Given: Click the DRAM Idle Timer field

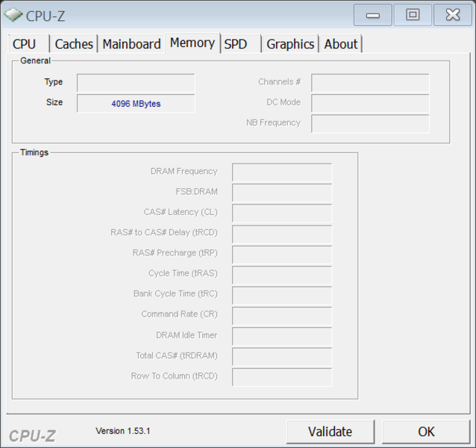Looking at the screenshot, I should 282,336.
